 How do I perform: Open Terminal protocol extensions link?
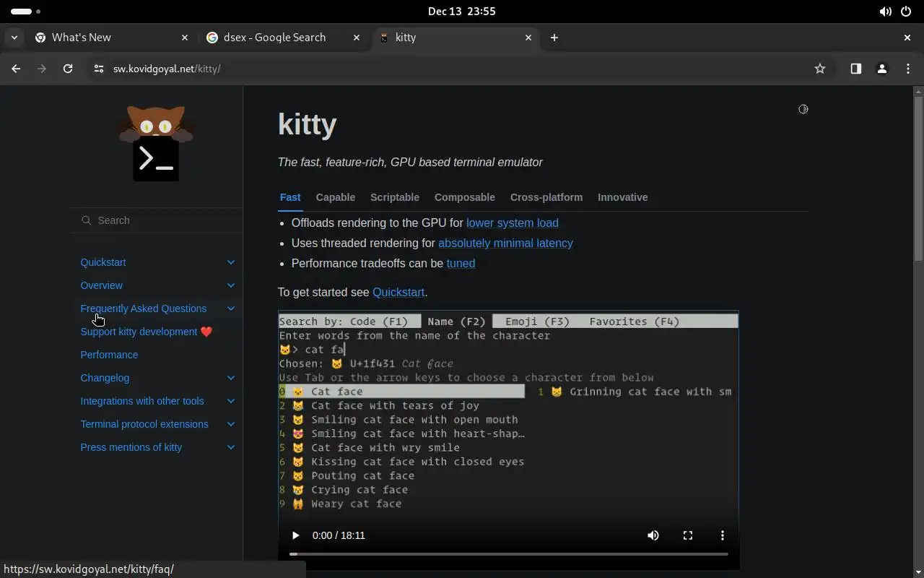click(144, 424)
